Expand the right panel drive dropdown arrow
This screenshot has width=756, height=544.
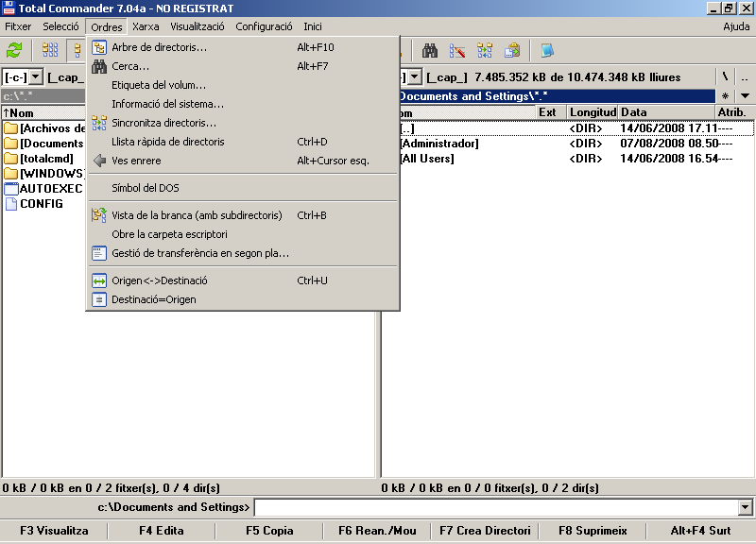415,77
